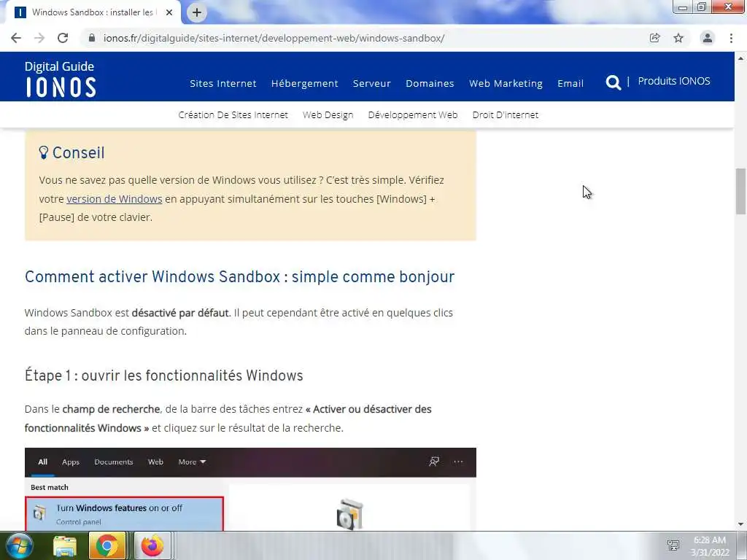This screenshot has width=747, height=560.
Task: Follow the version de Windows link
Action: [x=115, y=199]
